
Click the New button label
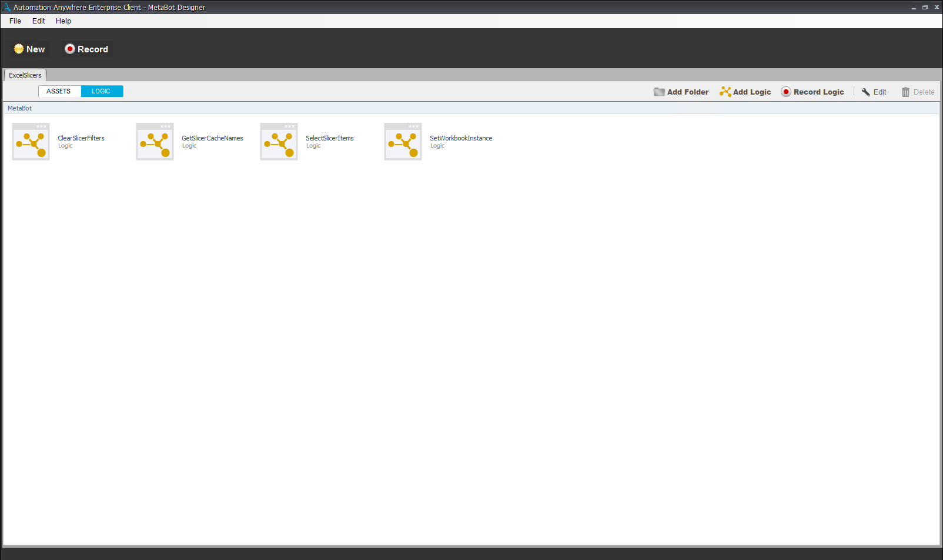click(x=36, y=49)
